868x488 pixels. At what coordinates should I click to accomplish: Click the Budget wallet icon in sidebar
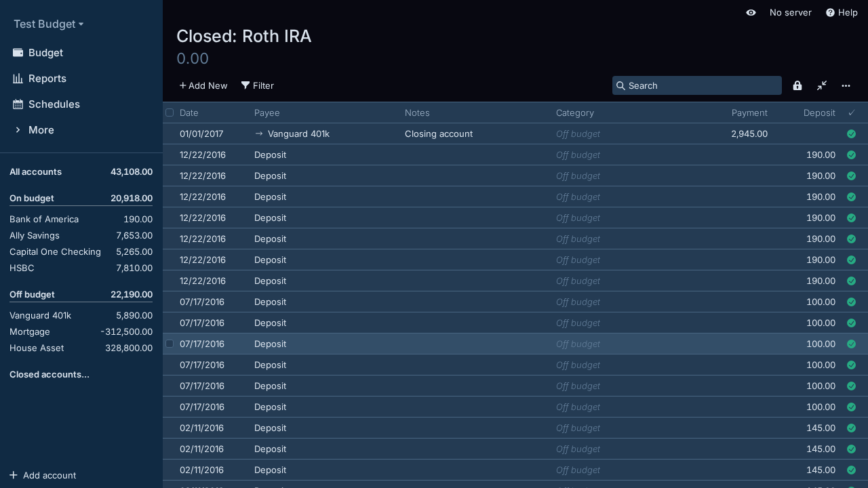tap(18, 53)
